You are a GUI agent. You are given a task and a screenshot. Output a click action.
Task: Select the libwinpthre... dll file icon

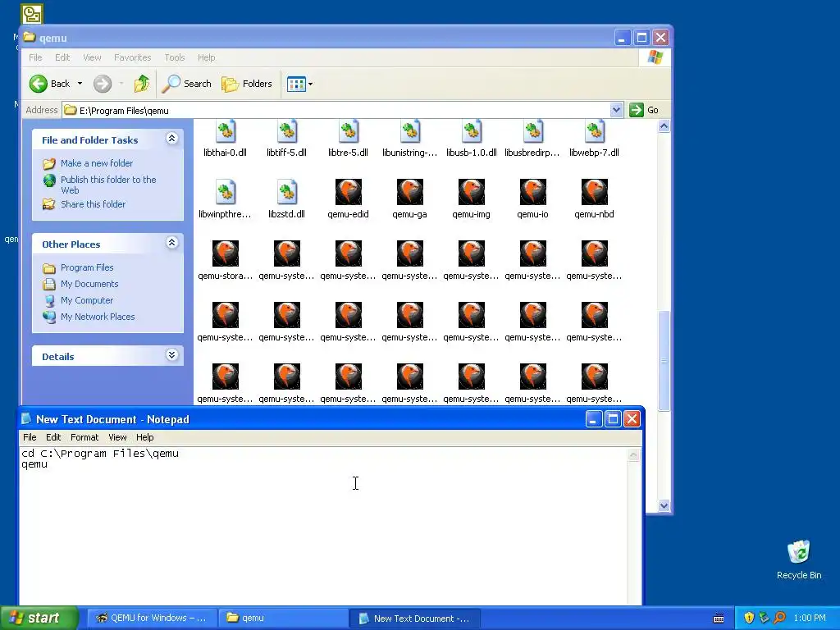coord(225,192)
